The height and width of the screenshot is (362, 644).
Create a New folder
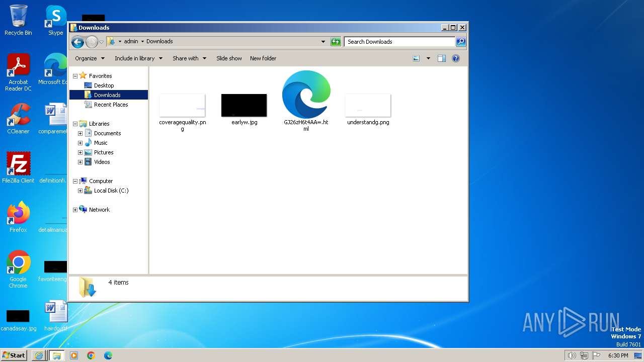click(263, 58)
